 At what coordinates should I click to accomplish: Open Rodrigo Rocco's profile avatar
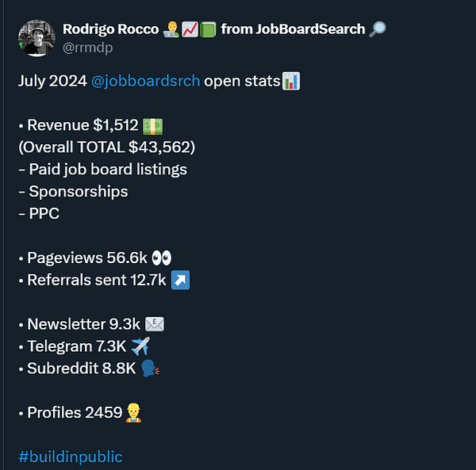coord(36,39)
